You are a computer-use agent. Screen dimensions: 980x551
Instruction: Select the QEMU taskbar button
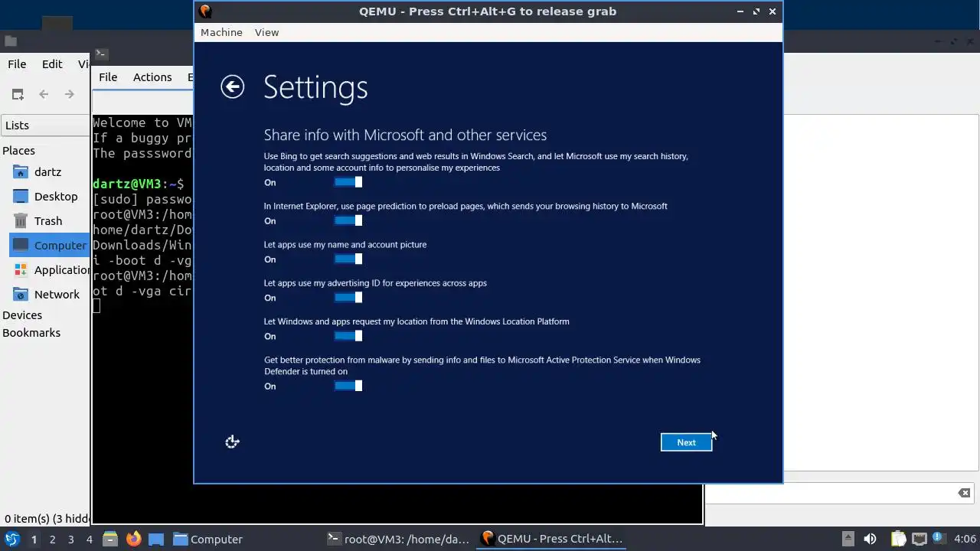click(551, 539)
